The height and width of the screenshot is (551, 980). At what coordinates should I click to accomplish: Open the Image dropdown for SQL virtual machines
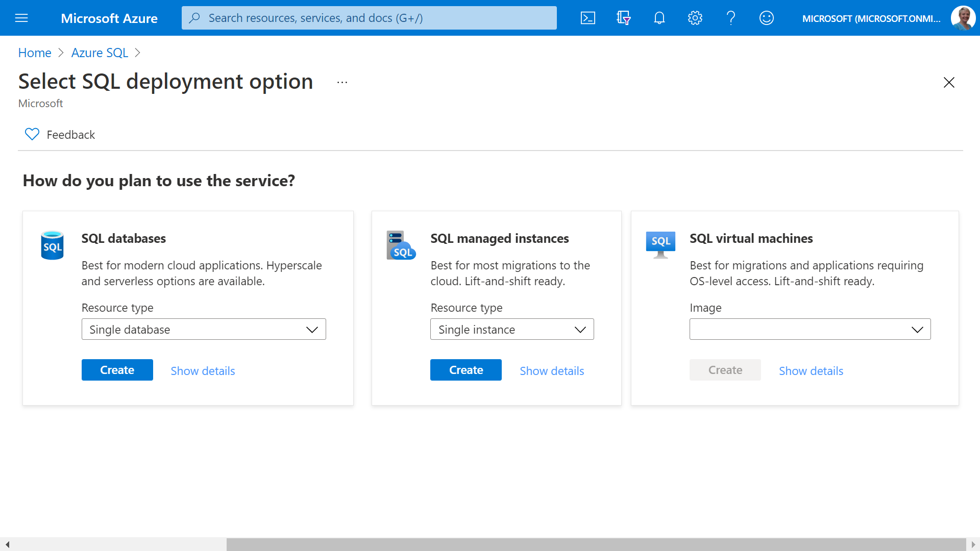point(810,330)
